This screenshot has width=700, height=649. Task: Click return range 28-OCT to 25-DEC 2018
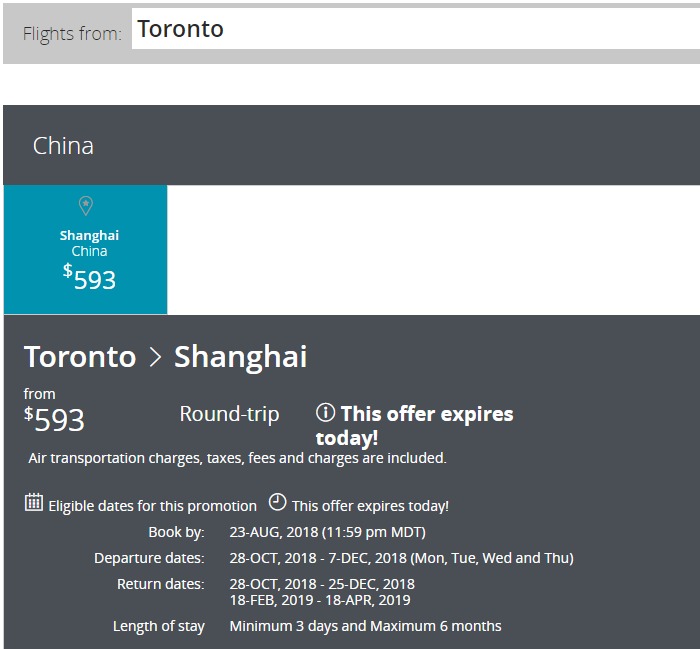322,584
